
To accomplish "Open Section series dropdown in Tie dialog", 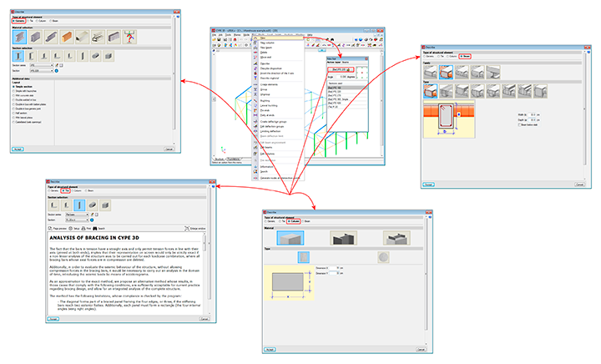I will [x=77, y=215].
